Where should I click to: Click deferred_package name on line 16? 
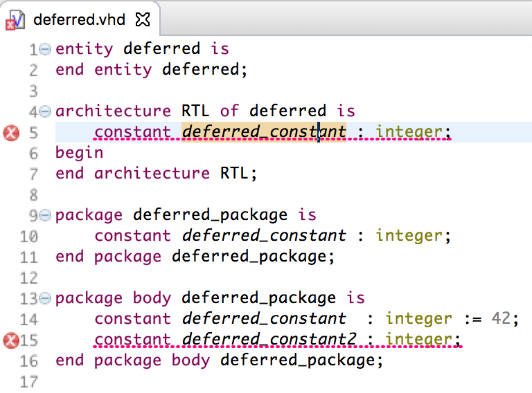pos(297,360)
